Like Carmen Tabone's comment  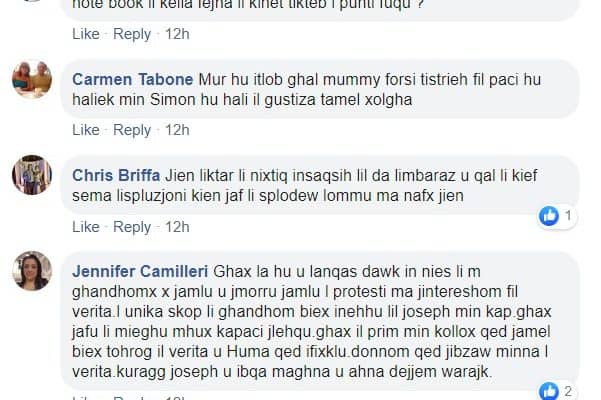86,130
